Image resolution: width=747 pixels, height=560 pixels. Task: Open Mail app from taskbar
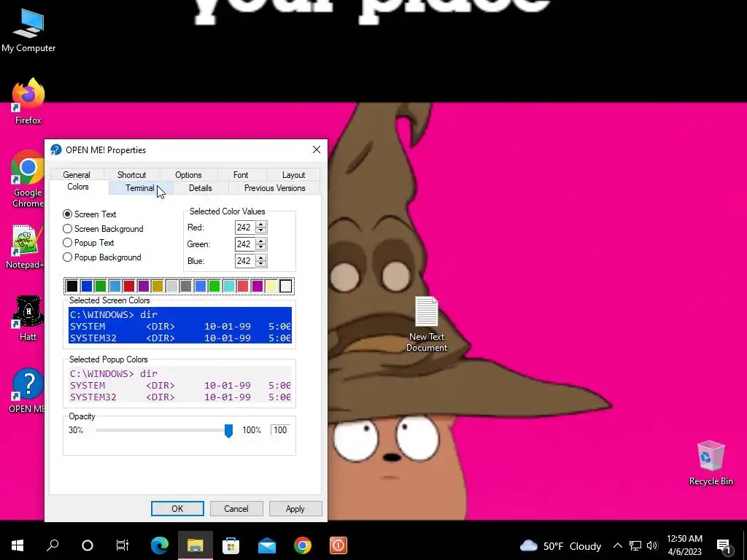coord(267,545)
